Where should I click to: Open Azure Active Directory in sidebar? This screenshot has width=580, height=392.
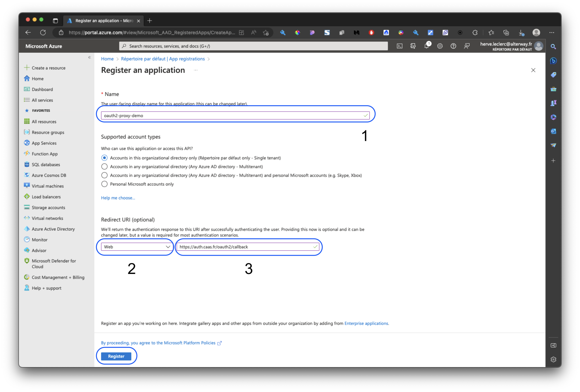click(x=53, y=229)
